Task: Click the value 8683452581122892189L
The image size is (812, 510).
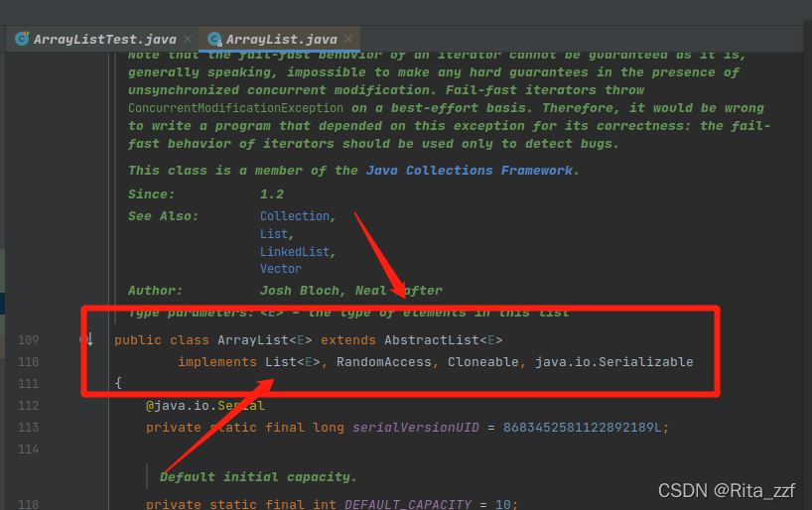Action: (582, 428)
